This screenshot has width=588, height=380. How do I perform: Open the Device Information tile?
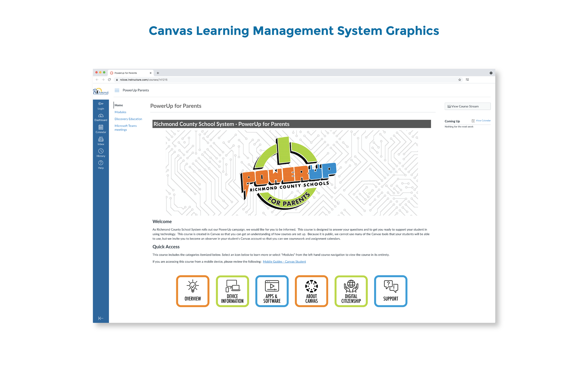pyautogui.click(x=232, y=291)
